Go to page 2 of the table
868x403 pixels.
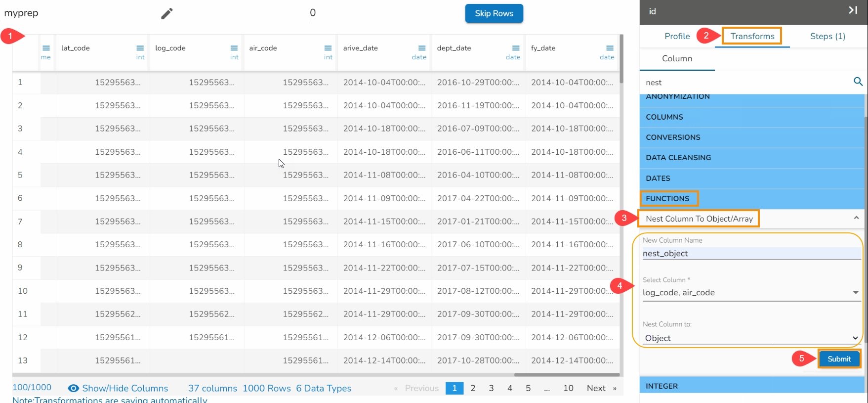(x=473, y=388)
